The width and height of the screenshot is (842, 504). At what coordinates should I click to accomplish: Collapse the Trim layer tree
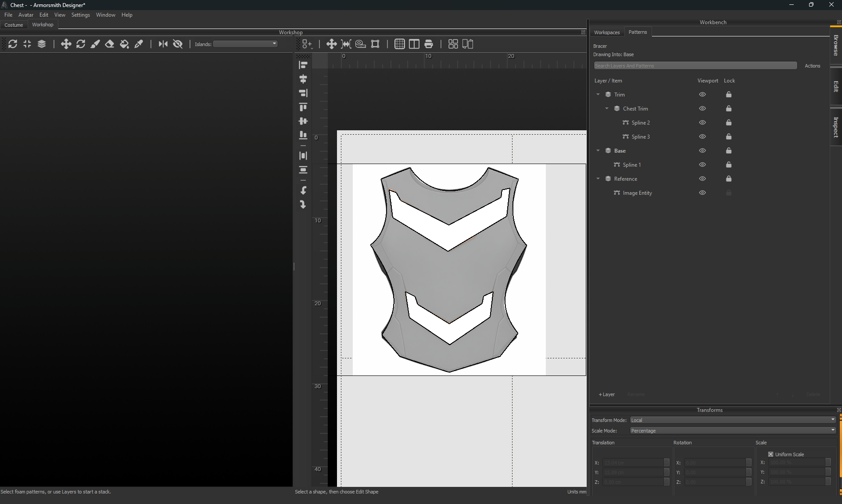tap(598, 95)
